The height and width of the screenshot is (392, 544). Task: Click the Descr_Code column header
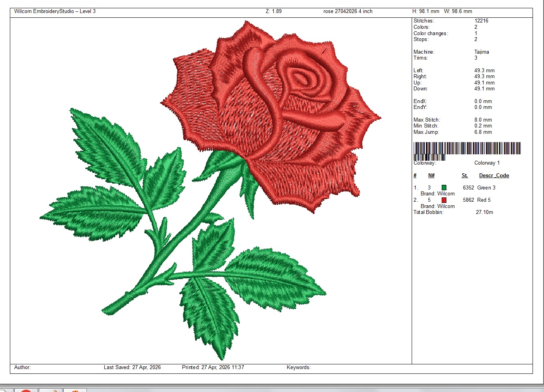pyautogui.click(x=494, y=176)
